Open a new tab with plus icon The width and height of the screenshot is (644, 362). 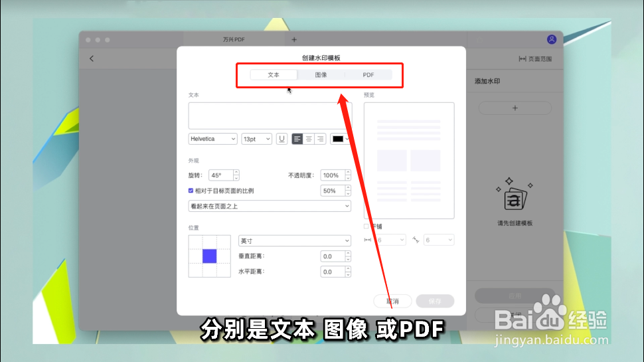click(294, 39)
